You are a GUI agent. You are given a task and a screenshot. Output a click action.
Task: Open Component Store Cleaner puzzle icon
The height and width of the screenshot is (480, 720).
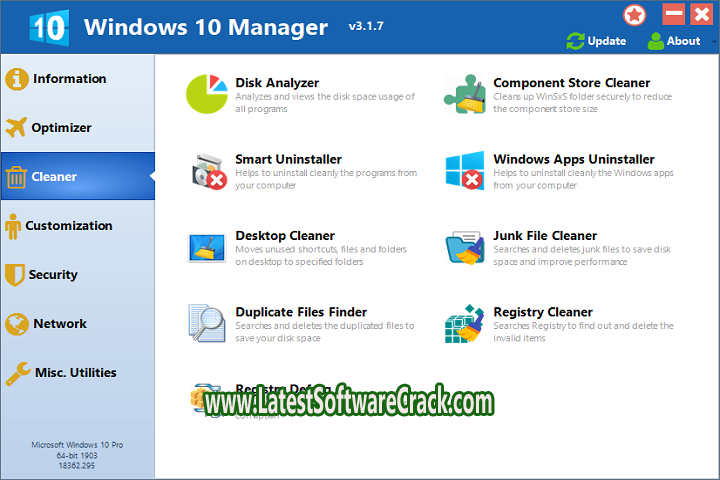tap(465, 94)
